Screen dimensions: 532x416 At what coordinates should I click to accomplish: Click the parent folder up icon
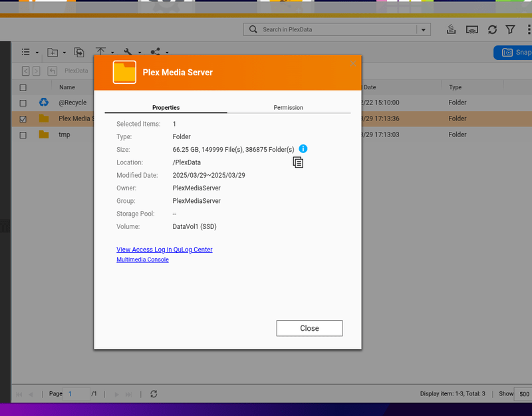(x=53, y=71)
